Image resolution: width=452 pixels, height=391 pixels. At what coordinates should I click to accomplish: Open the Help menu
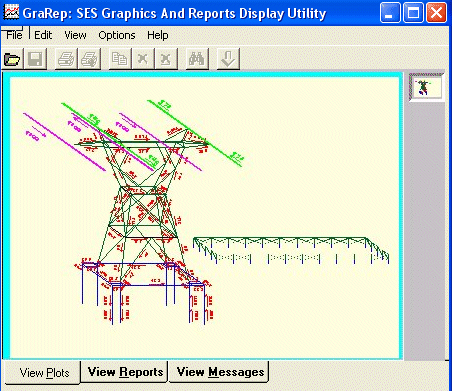(158, 35)
